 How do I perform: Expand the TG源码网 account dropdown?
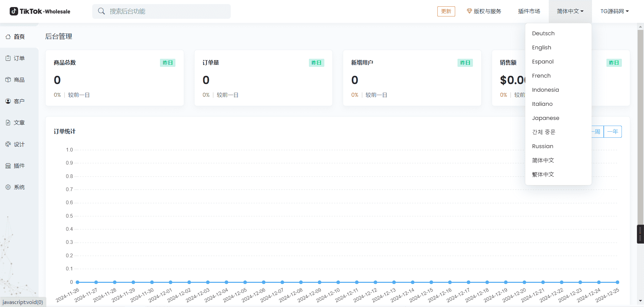tap(614, 11)
